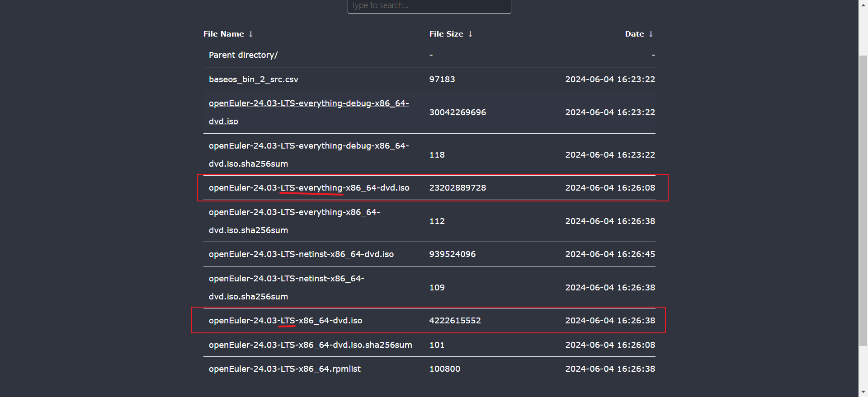Click the Date sort arrow icon
868x397 pixels.
tap(651, 34)
